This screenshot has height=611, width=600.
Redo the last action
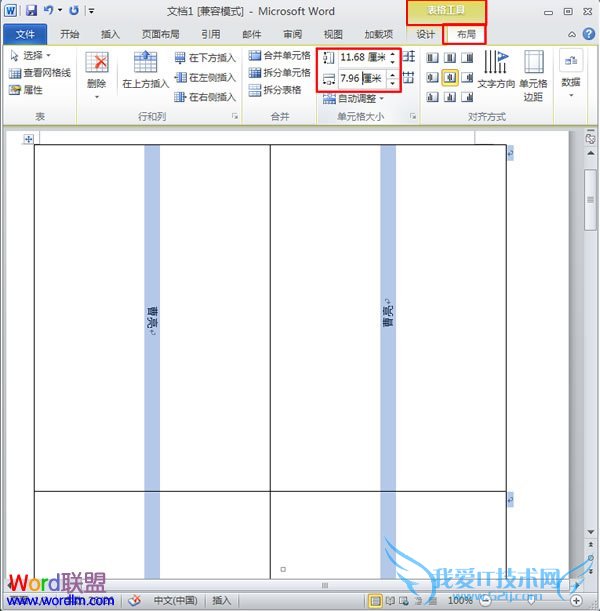click(x=74, y=11)
